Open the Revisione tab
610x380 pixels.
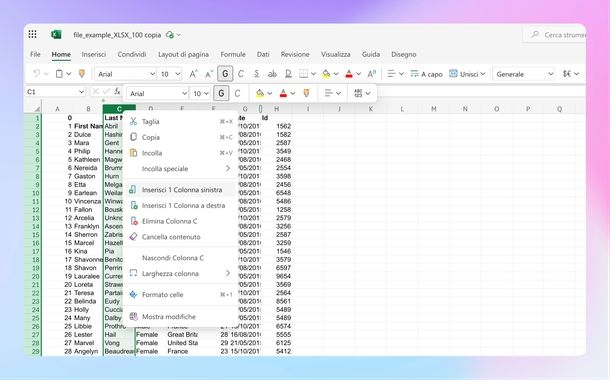pyautogui.click(x=295, y=54)
